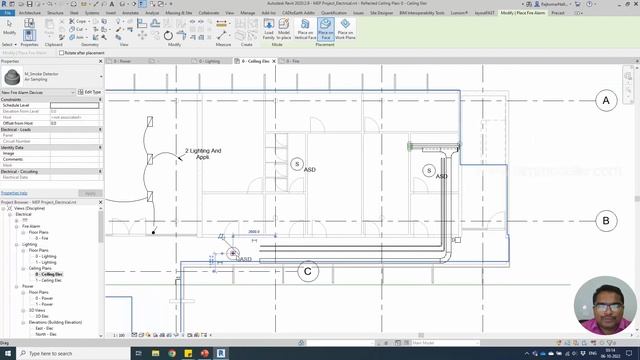Screen dimensions: 640x360
Task: Open the Properties help link
Action: coord(14,193)
